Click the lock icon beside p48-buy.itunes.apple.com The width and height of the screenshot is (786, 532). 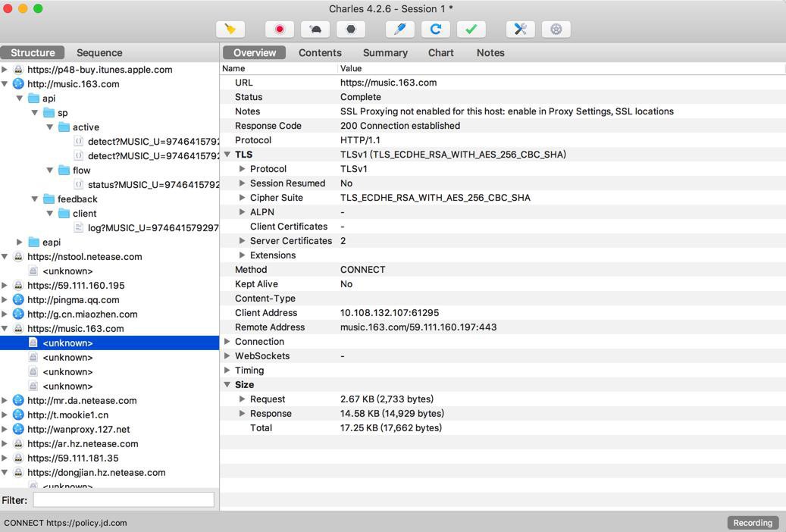18,70
